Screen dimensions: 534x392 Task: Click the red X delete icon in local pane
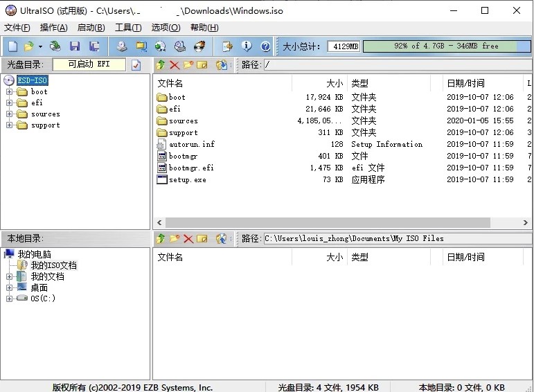[x=188, y=239]
